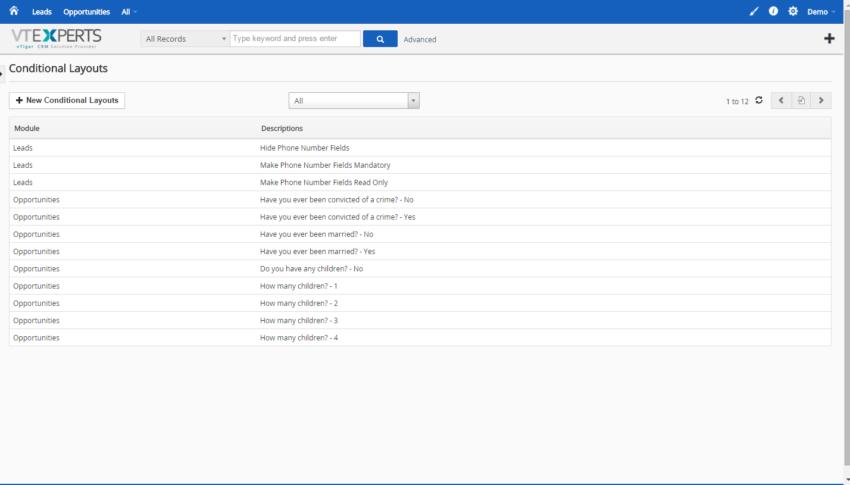The image size is (850, 485).
Task: Click Opportunities cell in How many children? - 4 row
Action: 36,338
